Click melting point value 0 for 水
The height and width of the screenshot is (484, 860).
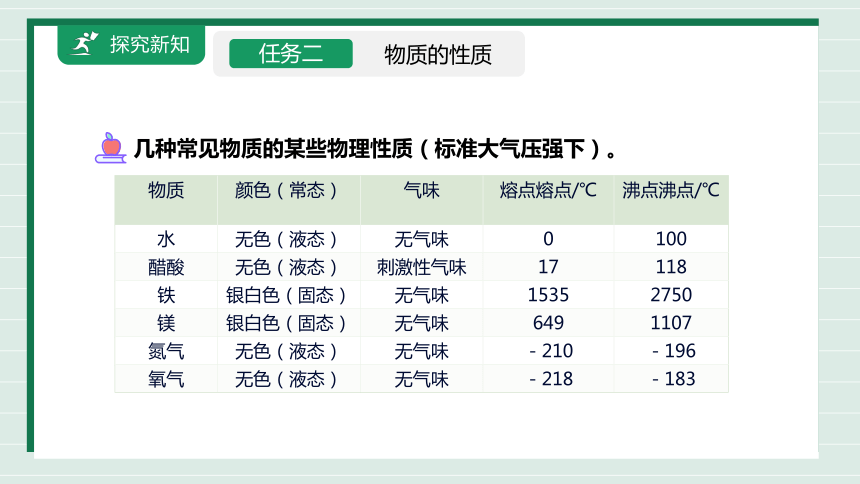coord(548,239)
